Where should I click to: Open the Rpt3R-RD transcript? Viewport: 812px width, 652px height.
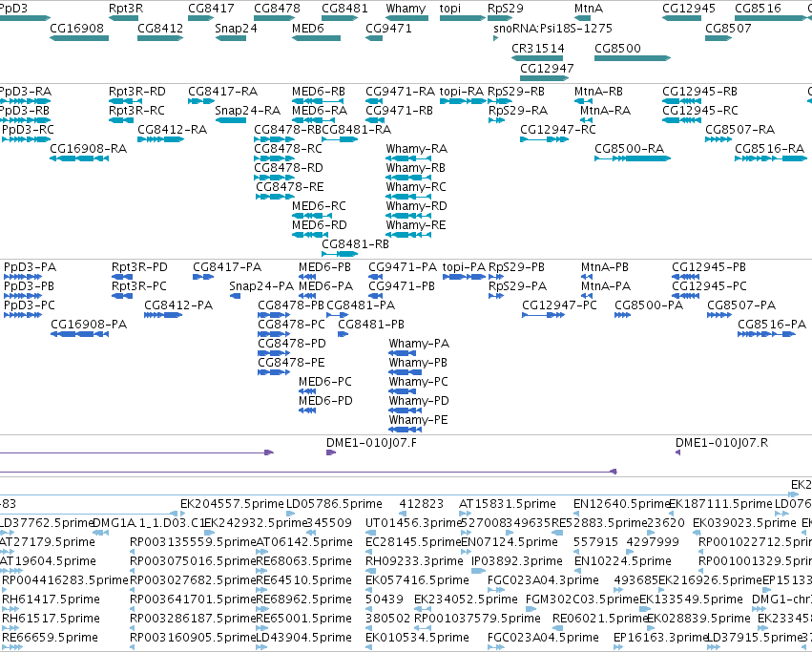point(125,101)
